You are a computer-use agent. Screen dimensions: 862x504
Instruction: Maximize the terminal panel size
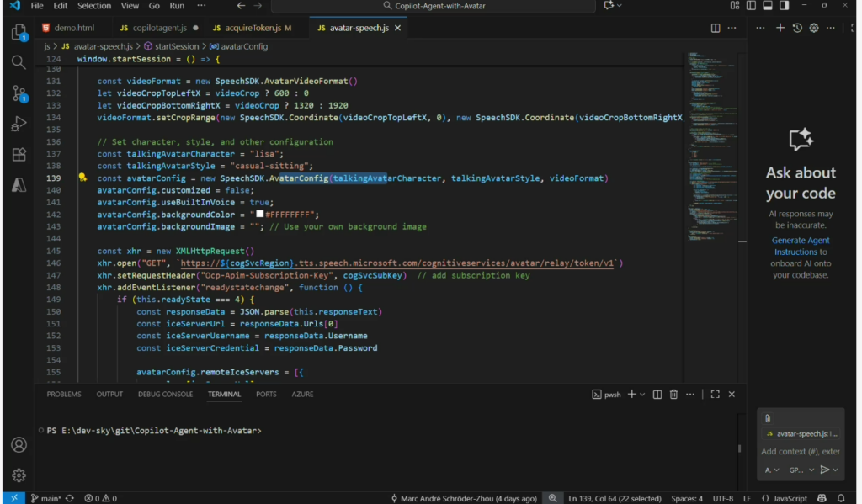pyautogui.click(x=715, y=394)
